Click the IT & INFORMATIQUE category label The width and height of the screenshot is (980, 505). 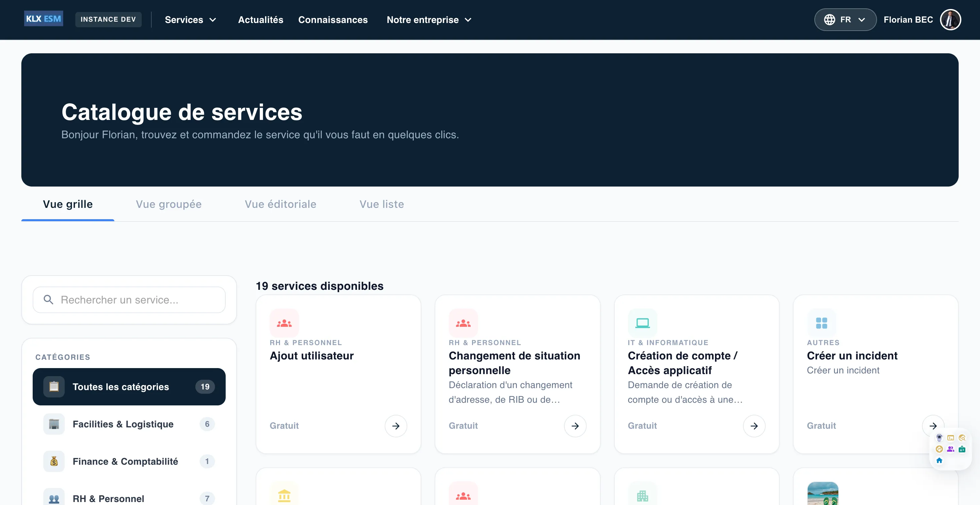pyautogui.click(x=668, y=343)
